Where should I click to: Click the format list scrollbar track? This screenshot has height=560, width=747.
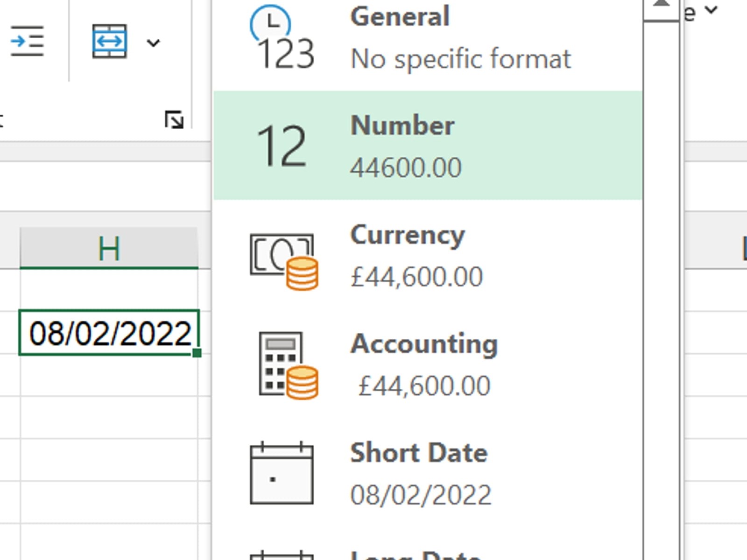click(x=660, y=280)
